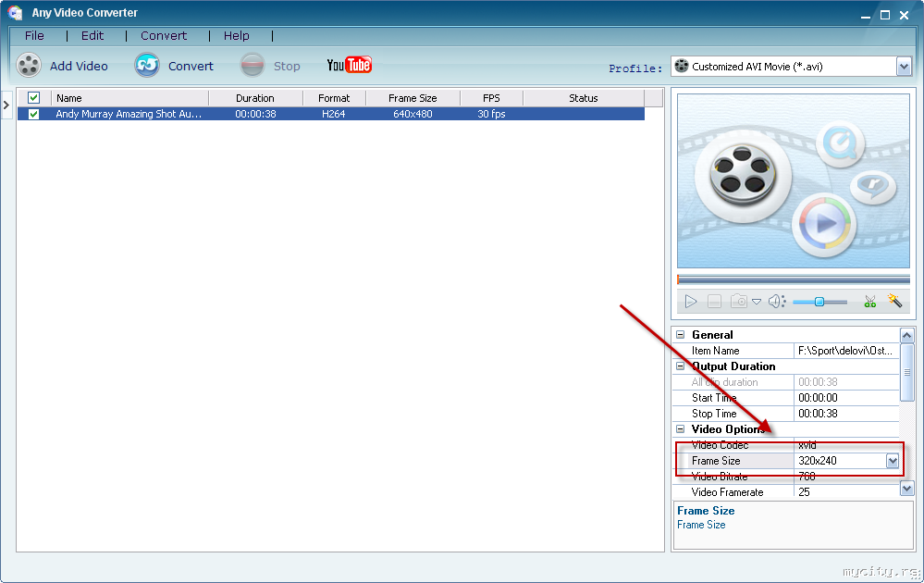Click the properties panel scrollbar thumb
This screenshot has width=924, height=583.
tap(907, 373)
